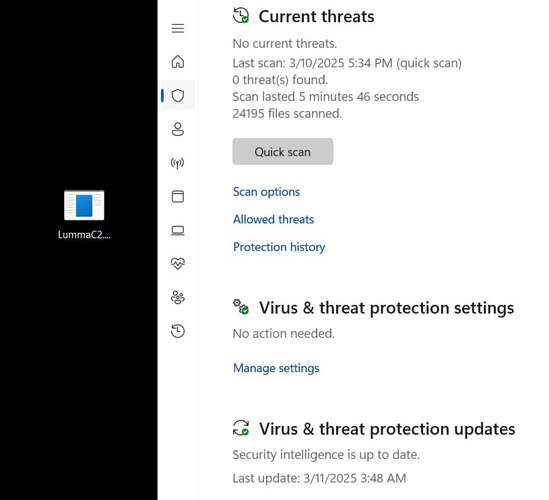Open the Allowed threats link
Screen dimensions: 549x500
(x=273, y=220)
